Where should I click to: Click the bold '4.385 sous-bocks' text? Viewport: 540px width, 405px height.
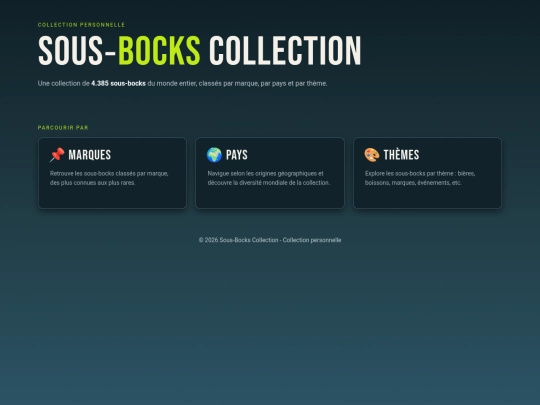118,83
